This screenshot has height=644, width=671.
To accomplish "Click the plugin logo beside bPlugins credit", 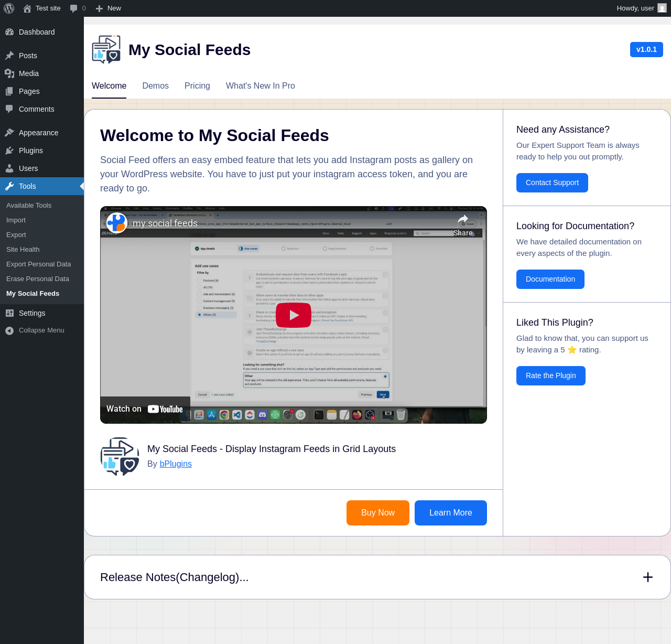I will coord(120,456).
